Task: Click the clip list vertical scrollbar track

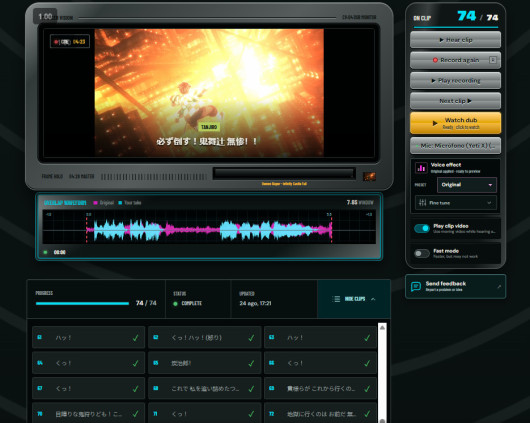Action: pyautogui.click(x=382, y=374)
